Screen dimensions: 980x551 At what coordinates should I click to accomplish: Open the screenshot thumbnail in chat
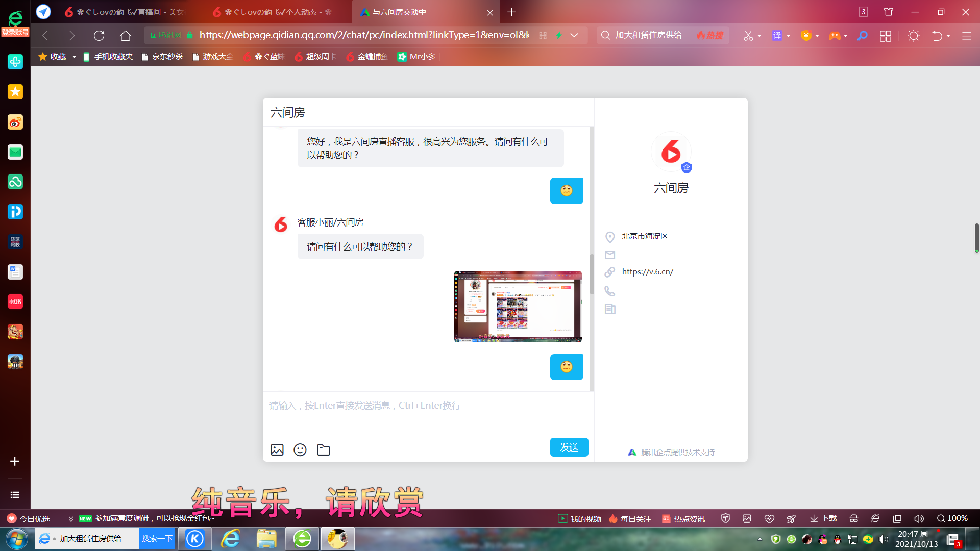pos(518,307)
